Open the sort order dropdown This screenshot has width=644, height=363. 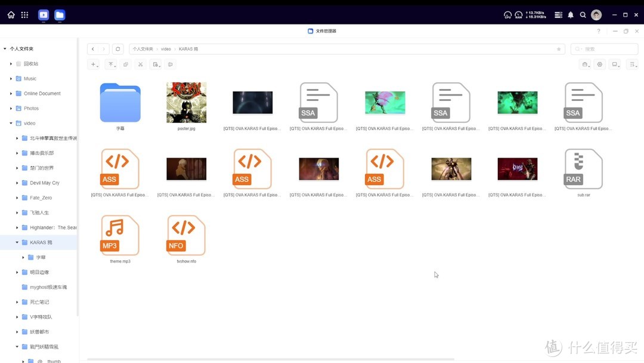(x=633, y=64)
